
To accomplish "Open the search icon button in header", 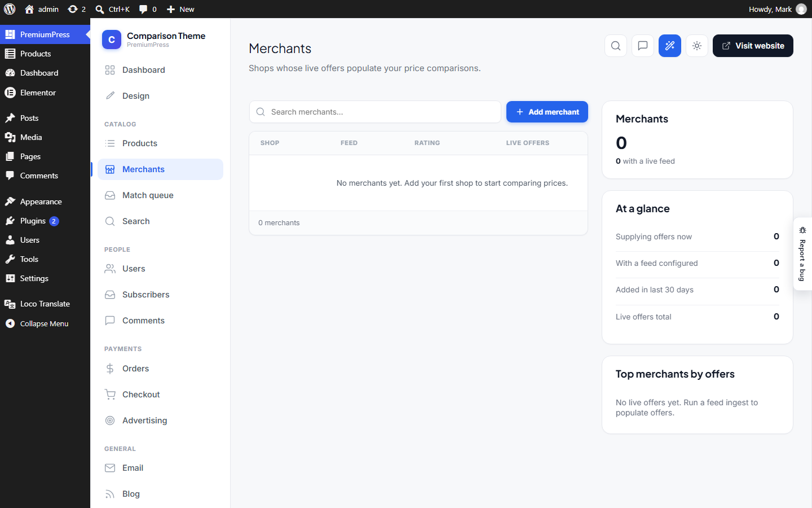I will (616, 46).
